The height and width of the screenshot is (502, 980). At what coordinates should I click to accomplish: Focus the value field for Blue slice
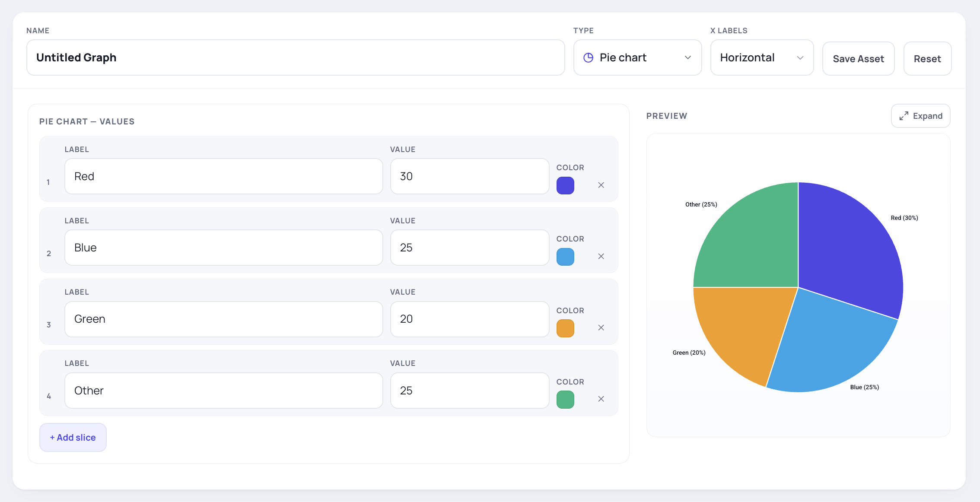click(x=470, y=248)
